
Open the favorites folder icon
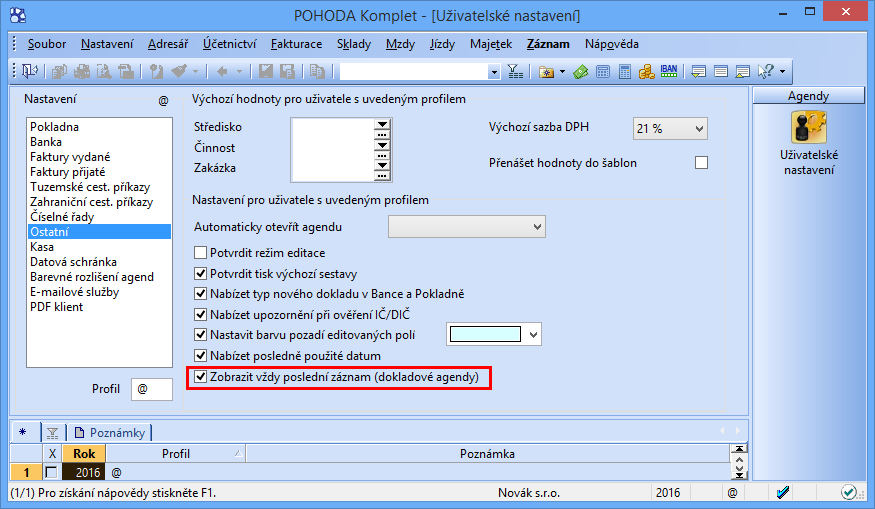pyautogui.click(x=546, y=71)
